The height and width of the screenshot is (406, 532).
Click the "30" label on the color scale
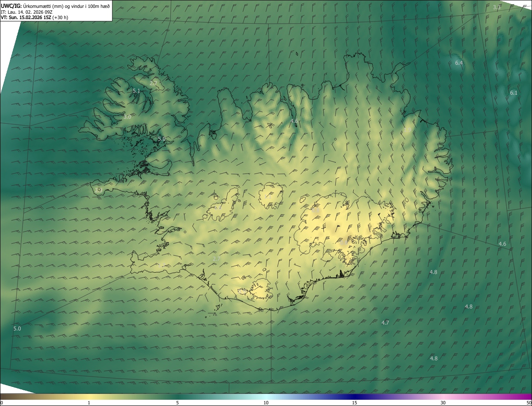click(x=443, y=403)
